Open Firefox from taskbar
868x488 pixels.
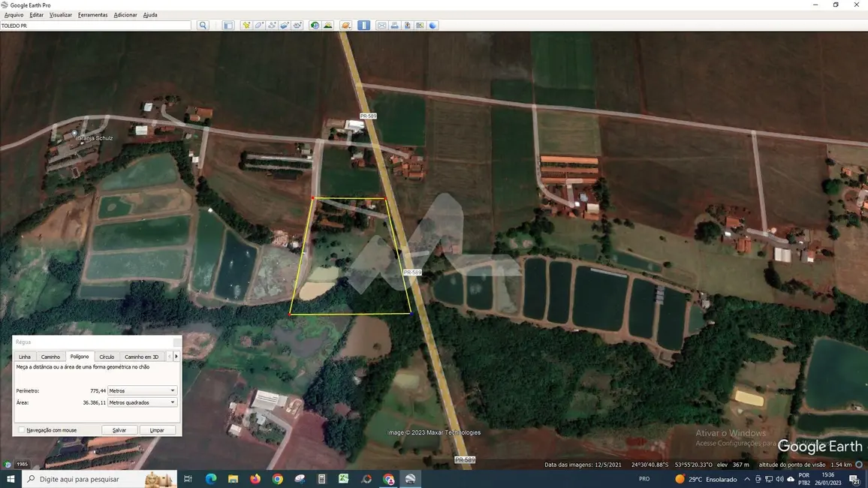tap(255, 479)
